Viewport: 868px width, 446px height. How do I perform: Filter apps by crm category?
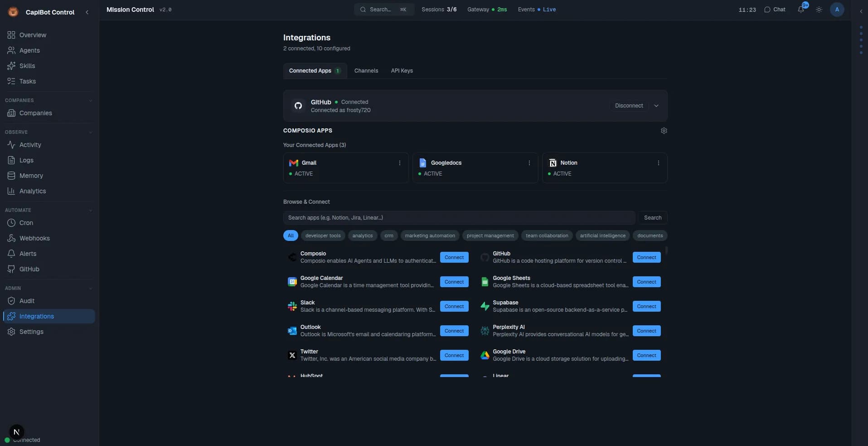pyautogui.click(x=389, y=235)
